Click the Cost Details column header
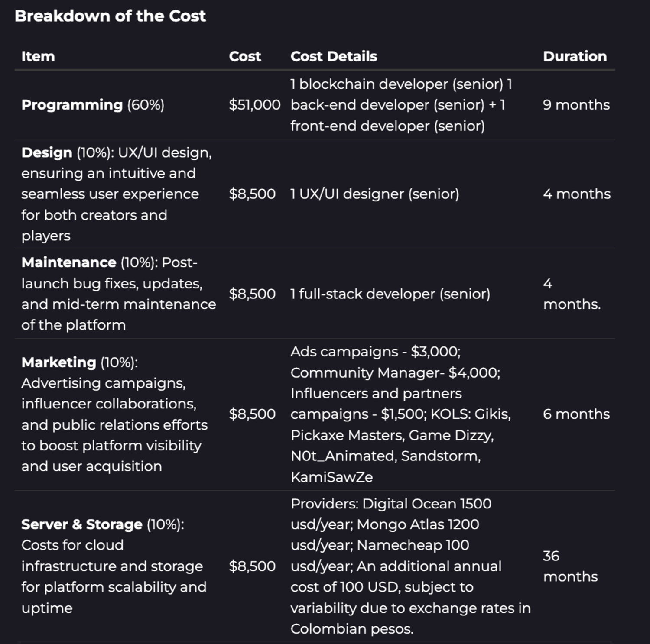The width and height of the screenshot is (650, 644). 334,56
